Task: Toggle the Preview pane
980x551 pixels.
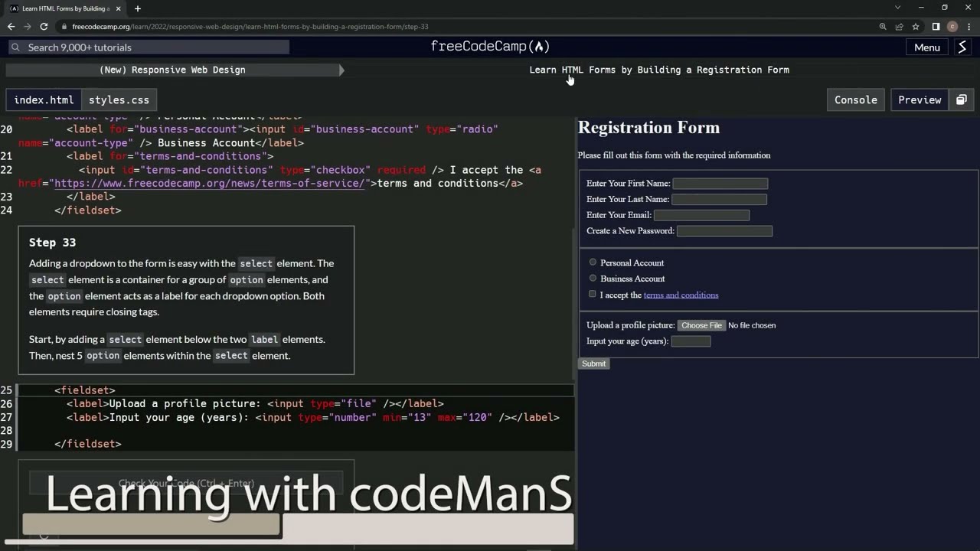Action: 920,100
